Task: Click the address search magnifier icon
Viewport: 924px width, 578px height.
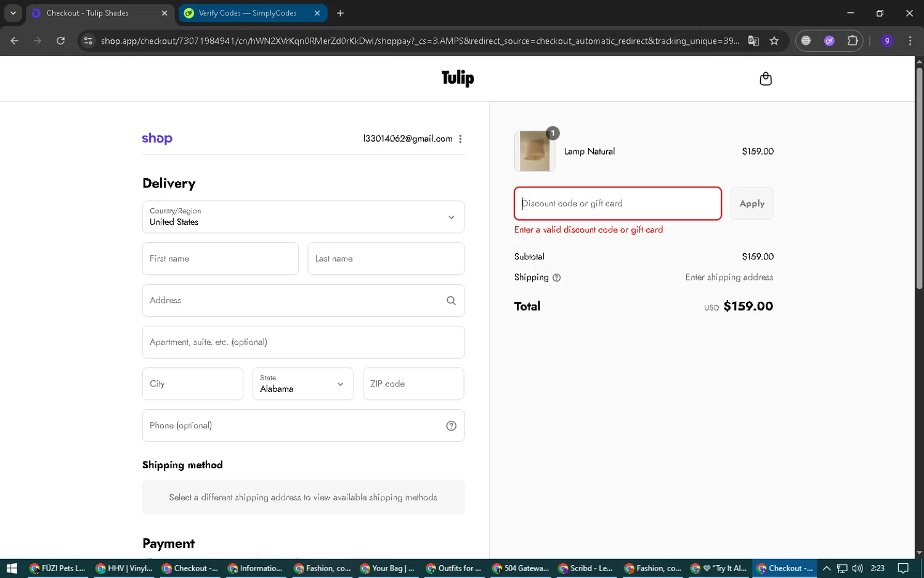Action: click(451, 300)
